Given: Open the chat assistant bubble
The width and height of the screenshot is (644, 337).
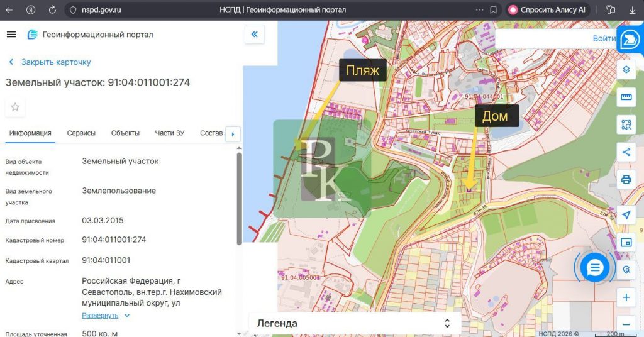Looking at the screenshot, I should click(594, 268).
